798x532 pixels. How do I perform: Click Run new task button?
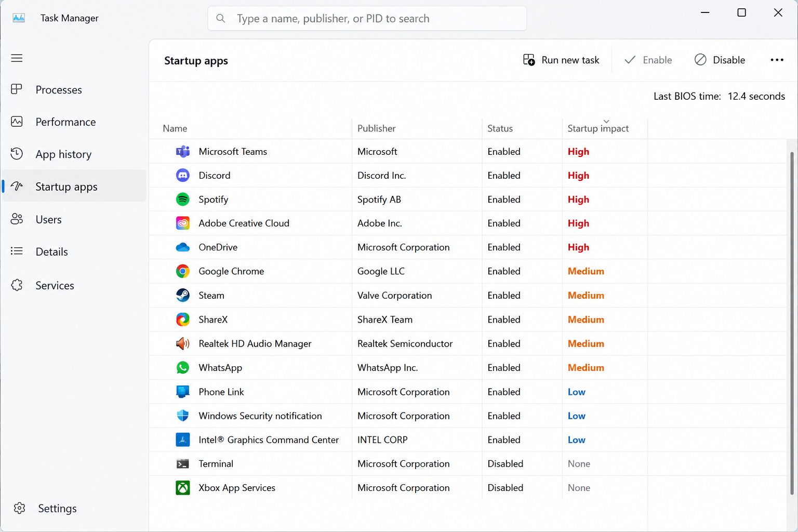(x=561, y=60)
